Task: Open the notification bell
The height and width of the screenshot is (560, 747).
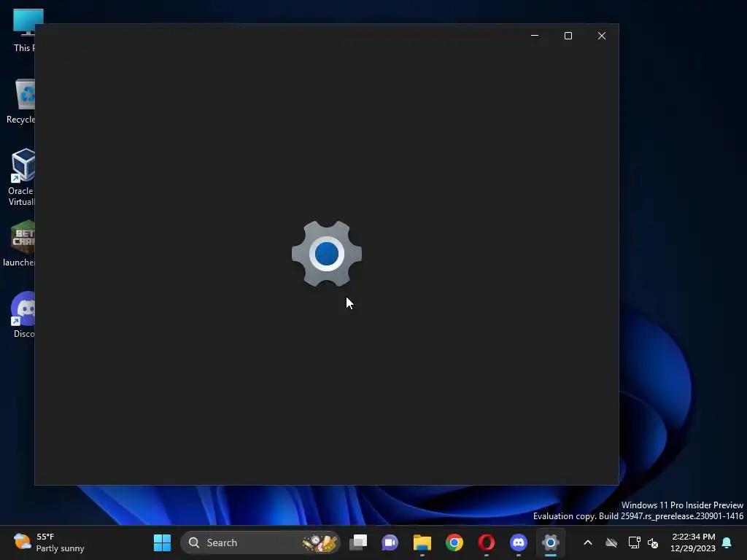Action: point(727,542)
